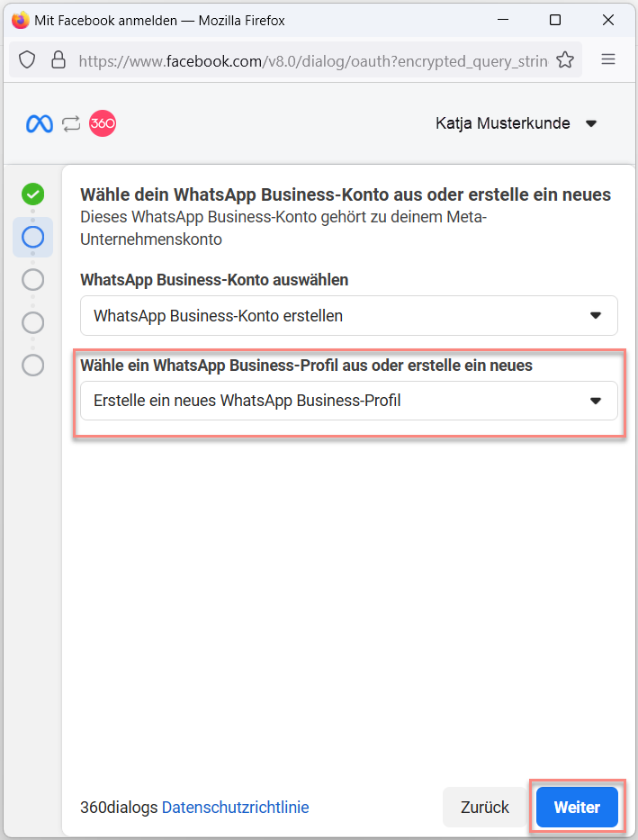Open the WhatsApp Business-Konto erstellen dropdown
The height and width of the screenshot is (840, 638).
349,315
